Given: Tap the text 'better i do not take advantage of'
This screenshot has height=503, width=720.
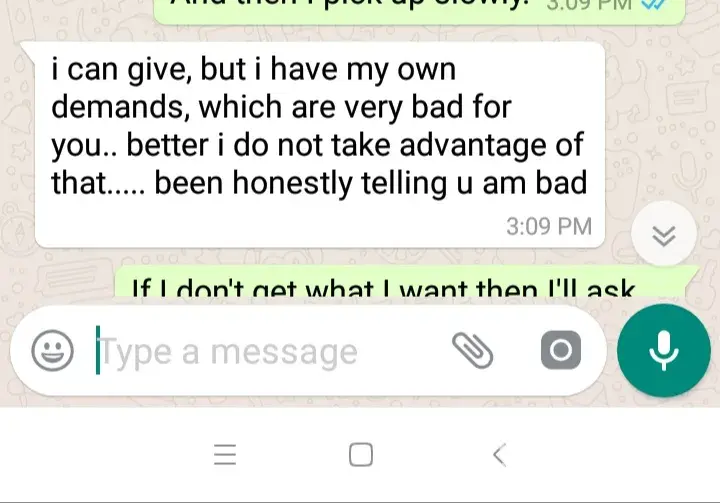Looking at the screenshot, I should click(x=354, y=145).
